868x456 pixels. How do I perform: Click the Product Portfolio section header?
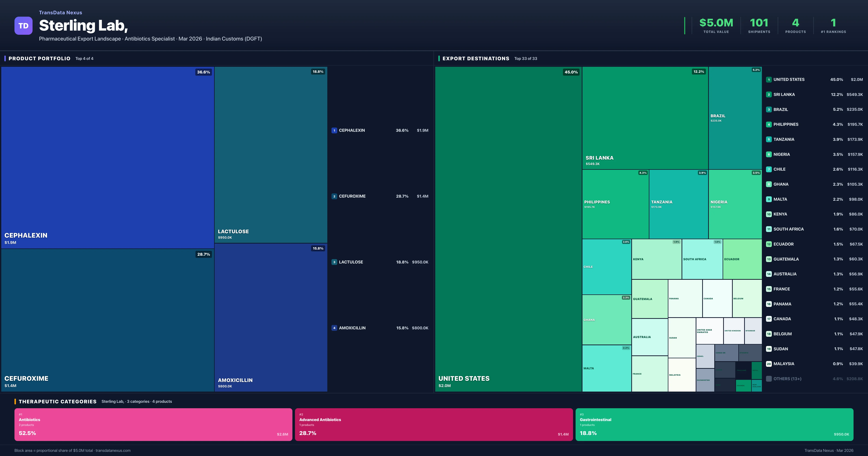(39, 59)
